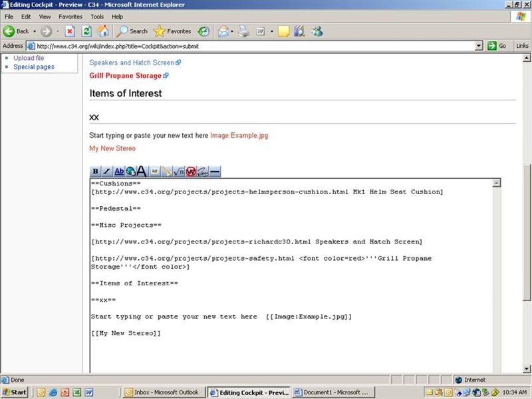Image resolution: width=532 pixels, height=399 pixels.
Task: Expand the Address bar URL dropdown
Action: [x=479, y=46]
